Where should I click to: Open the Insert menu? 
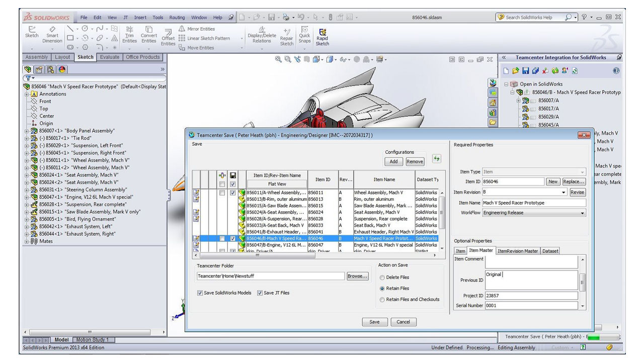(140, 17)
